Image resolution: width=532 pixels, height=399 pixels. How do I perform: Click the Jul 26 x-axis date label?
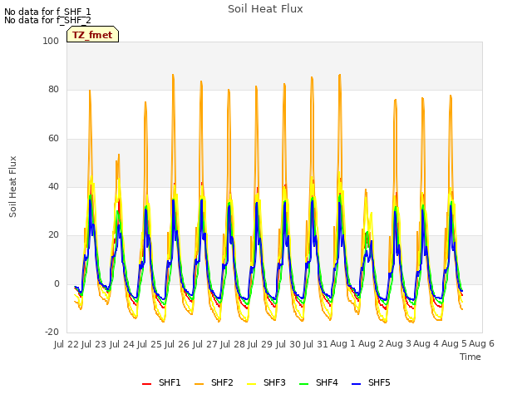pos(177,344)
